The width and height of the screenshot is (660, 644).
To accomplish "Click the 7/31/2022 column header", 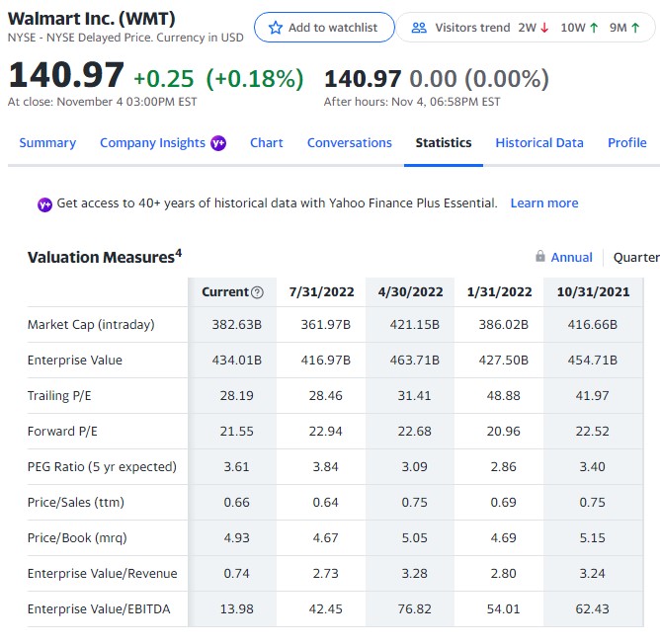I will (321, 292).
